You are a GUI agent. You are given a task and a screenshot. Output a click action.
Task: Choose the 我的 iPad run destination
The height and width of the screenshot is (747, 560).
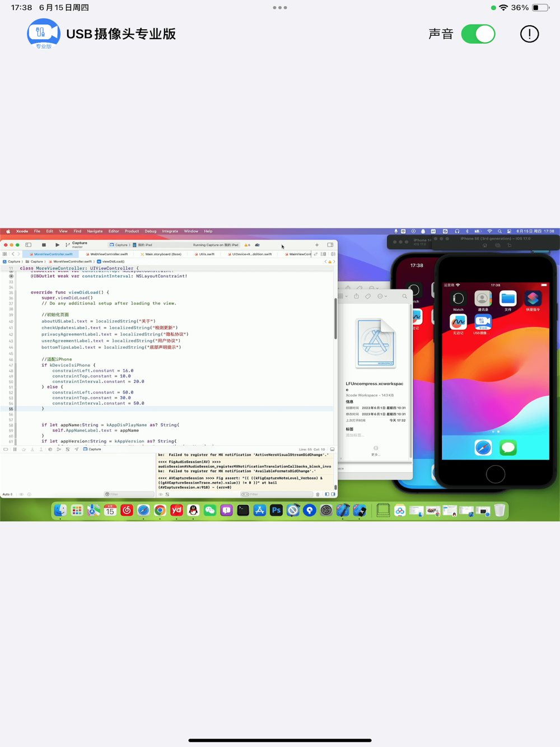[x=143, y=245]
